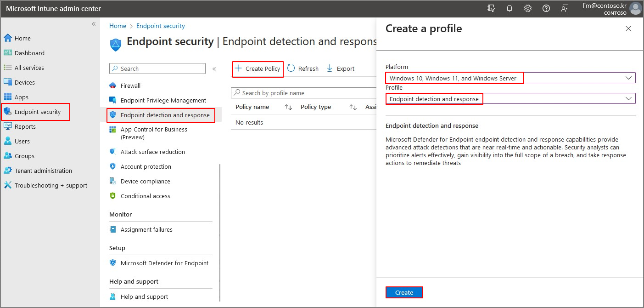Click the Conditional access icon
This screenshot has width=644, height=308.
[113, 196]
